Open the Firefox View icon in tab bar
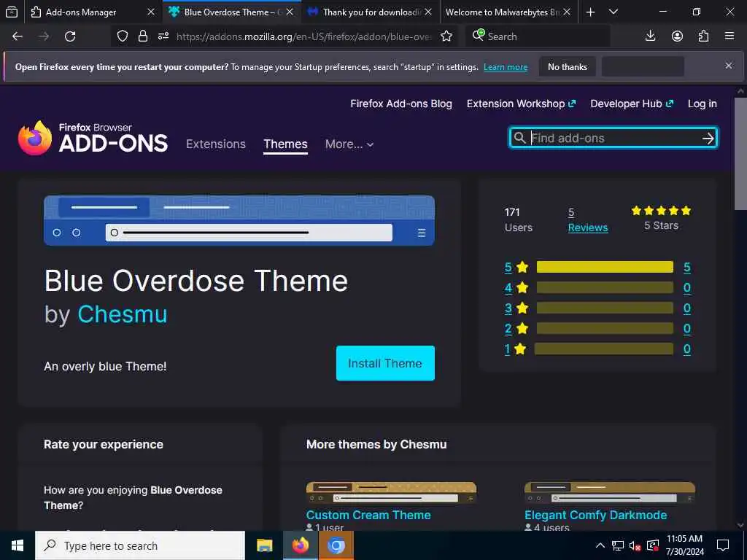The width and height of the screenshot is (747, 560). pos(12,12)
